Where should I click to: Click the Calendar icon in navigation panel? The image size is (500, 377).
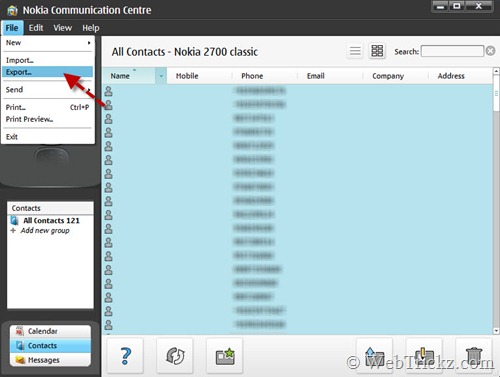click(x=20, y=331)
